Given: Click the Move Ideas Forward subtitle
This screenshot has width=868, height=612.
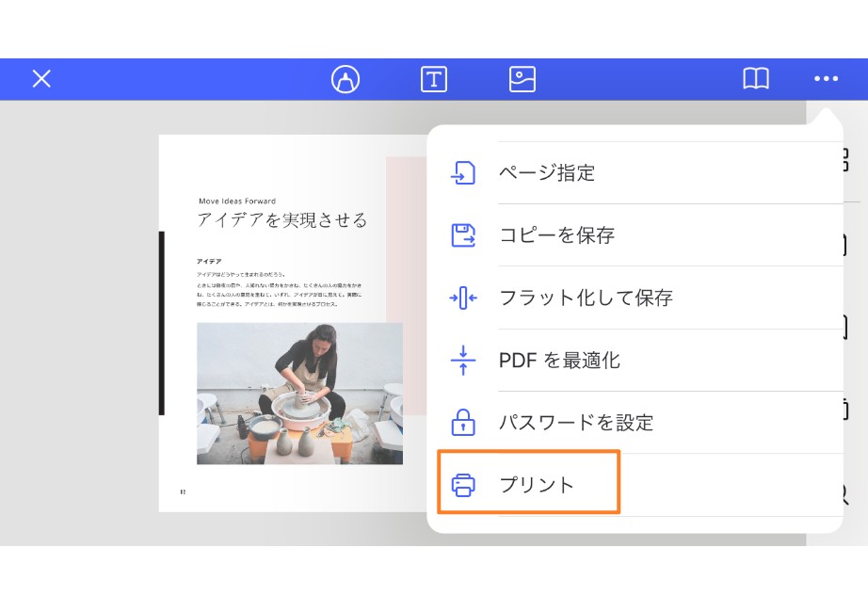Looking at the screenshot, I should 237,201.
